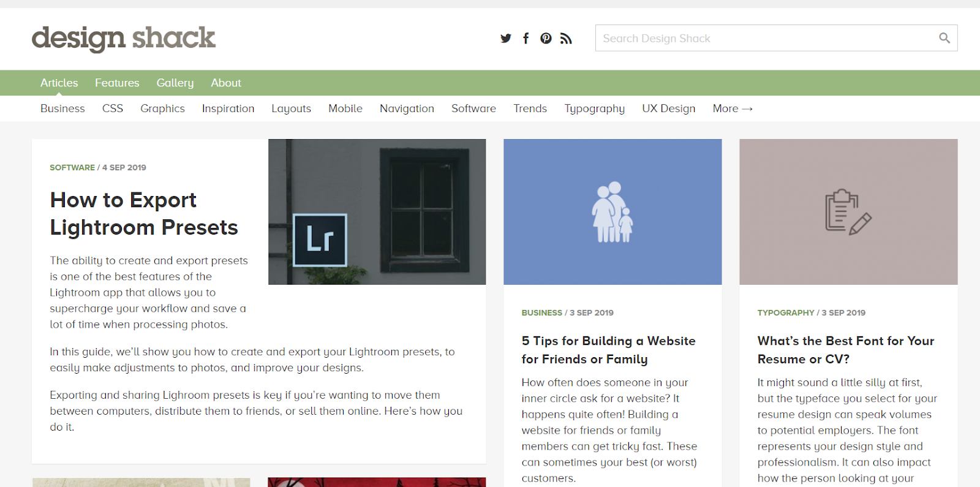Open the Layouts category
Screen dimensions: 980x487
click(x=291, y=108)
